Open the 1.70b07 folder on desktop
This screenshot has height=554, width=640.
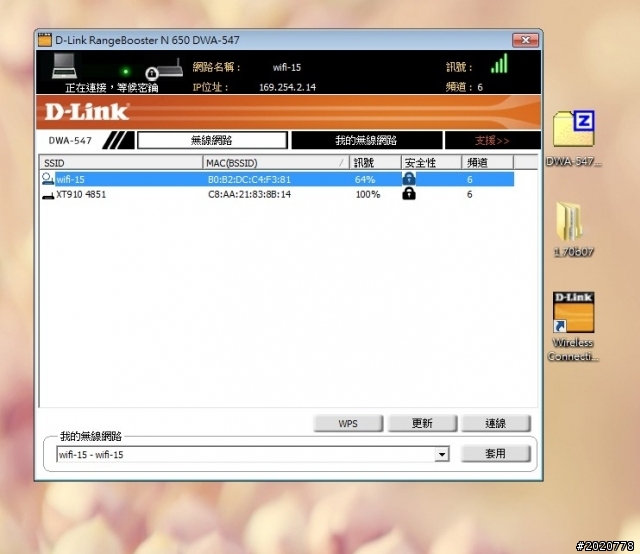pos(573,230)
